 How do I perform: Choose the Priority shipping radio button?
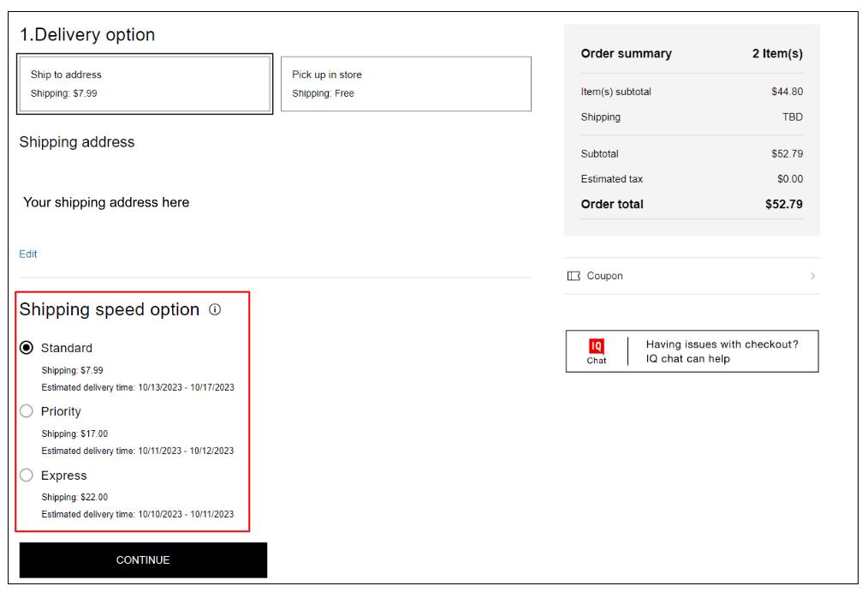click(x=27, y=411)
